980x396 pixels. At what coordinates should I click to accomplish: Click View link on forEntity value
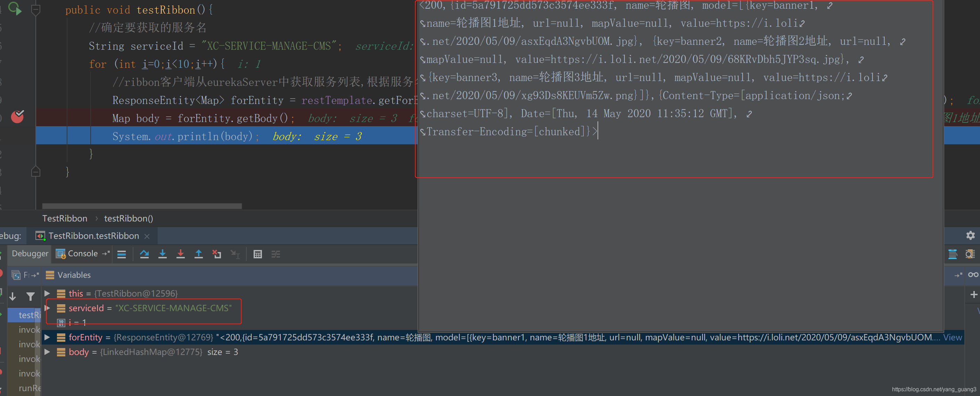coord(952,338)
